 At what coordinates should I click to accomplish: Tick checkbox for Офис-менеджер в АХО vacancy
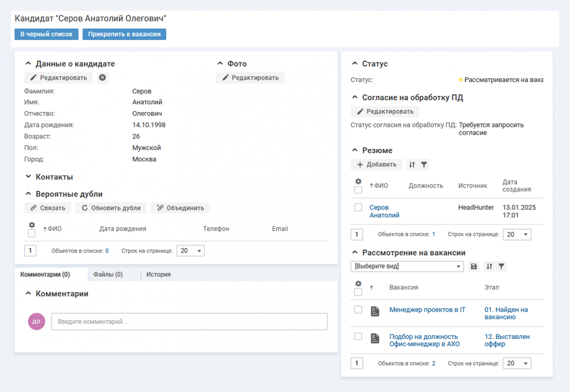358,336
